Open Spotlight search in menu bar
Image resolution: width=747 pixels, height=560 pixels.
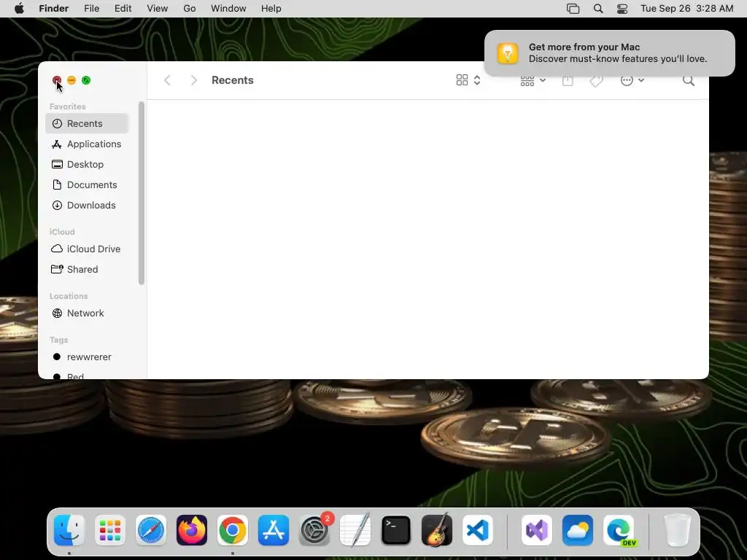click(598, 9)
